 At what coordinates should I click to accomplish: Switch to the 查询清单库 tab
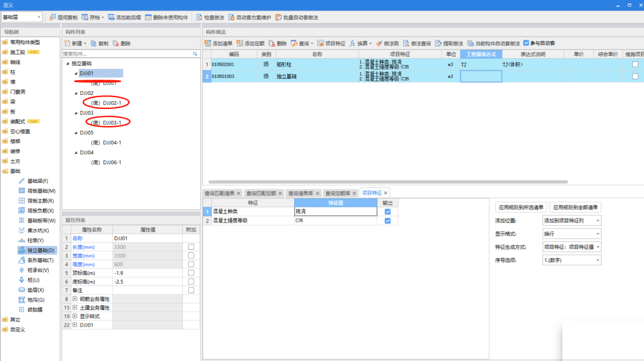pyautogui.click(x=301, y=193)
